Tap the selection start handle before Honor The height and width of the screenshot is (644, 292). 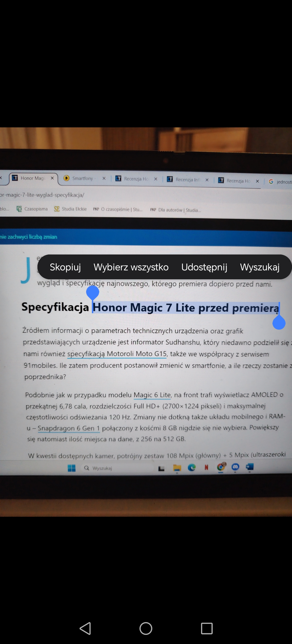pyautogui.click(x=93, y=292)
